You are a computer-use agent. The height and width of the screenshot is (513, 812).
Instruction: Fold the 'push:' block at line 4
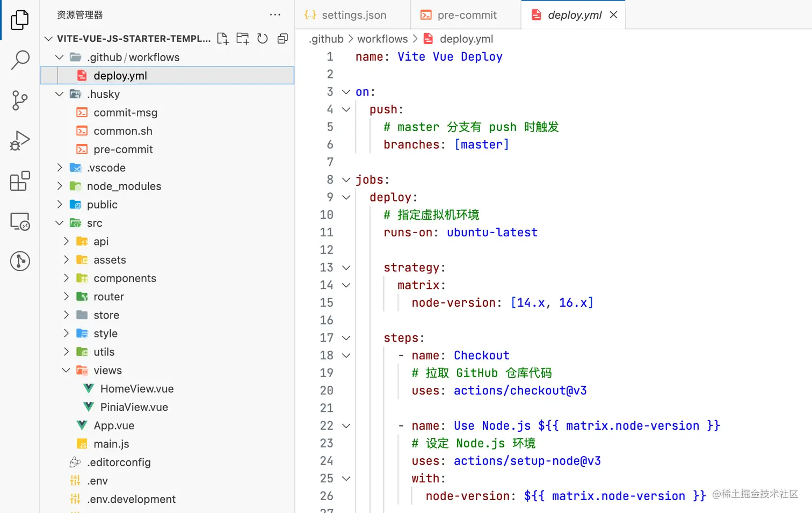click(x=346, y=110)
